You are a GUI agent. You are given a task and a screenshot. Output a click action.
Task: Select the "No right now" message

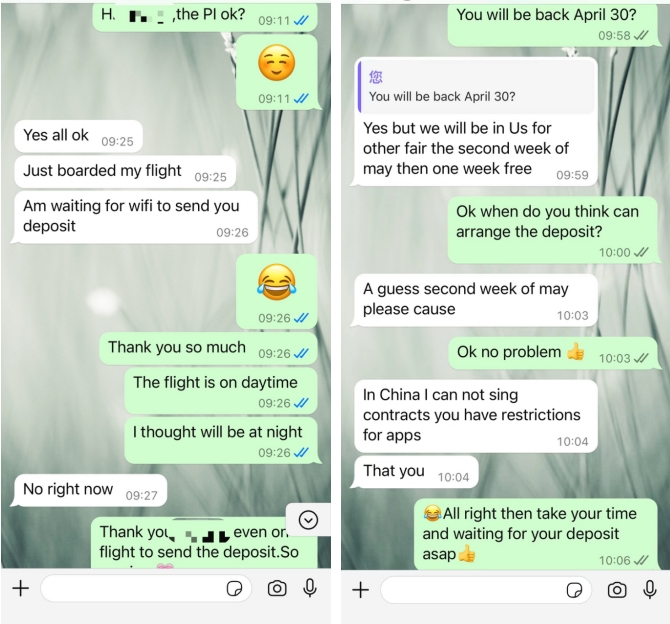point(90,490)
